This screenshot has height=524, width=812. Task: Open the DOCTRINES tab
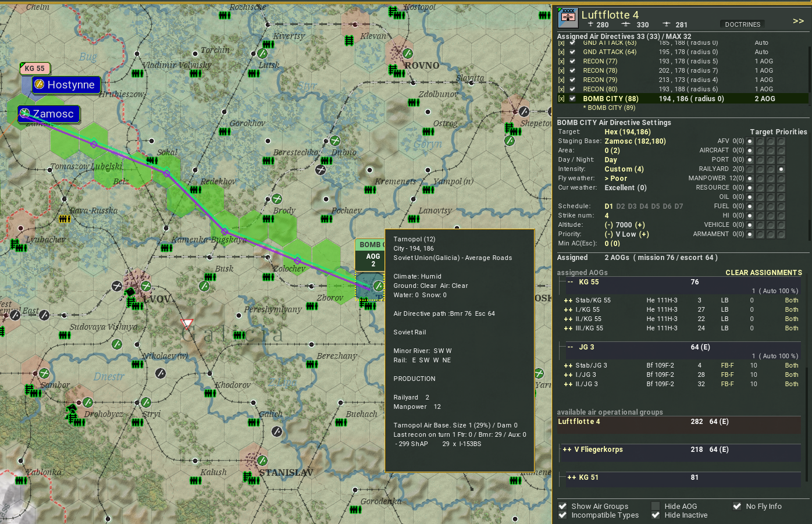(743, 24)
